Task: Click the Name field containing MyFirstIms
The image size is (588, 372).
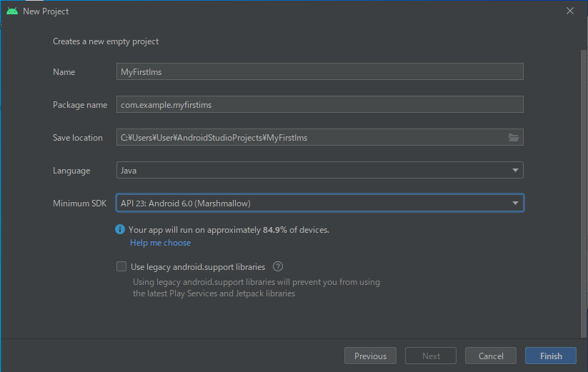Action: coord(320,71)
